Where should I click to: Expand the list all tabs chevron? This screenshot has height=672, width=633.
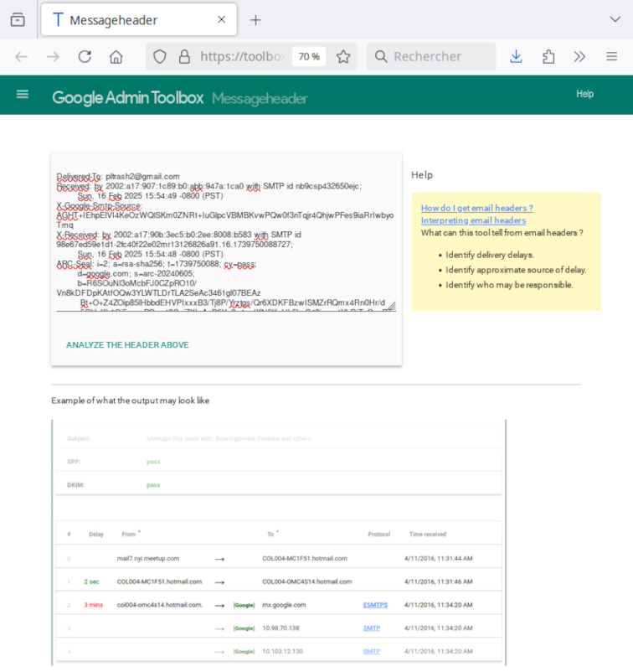615,20
